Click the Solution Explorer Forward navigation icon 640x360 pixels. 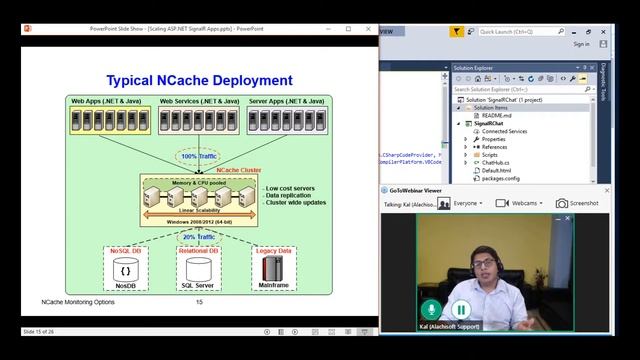468,79
